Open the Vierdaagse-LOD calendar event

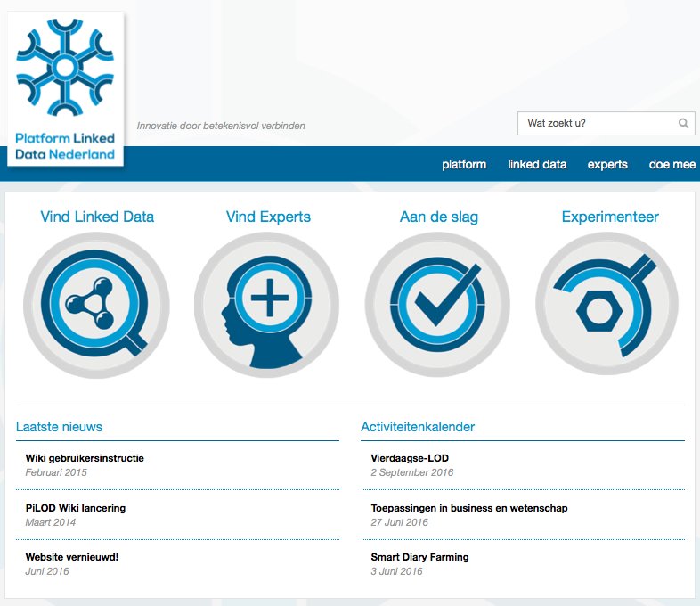point(410,458)
